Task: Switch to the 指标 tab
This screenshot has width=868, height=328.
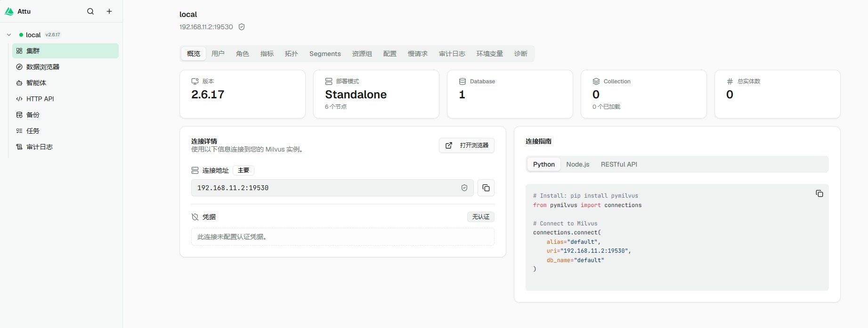Action: (x=267, y=54)
